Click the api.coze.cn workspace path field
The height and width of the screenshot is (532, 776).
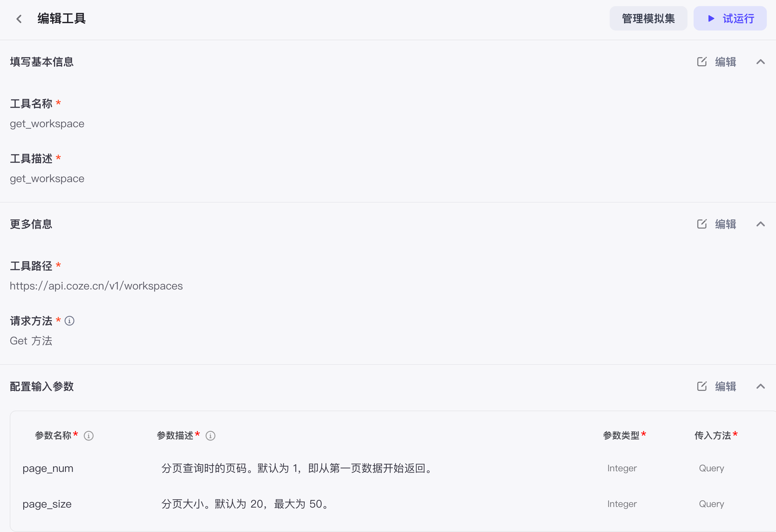96,286
